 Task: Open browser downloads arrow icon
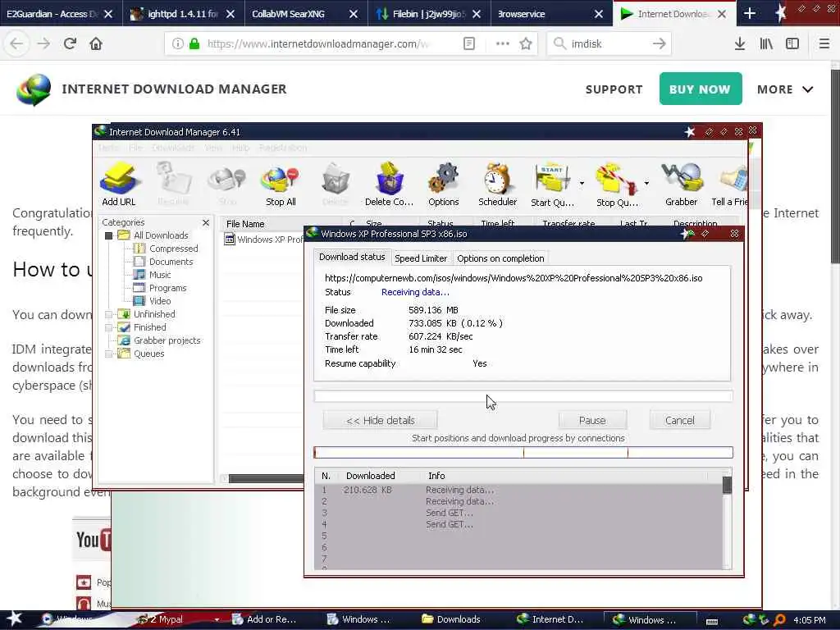tap(740, 43)
